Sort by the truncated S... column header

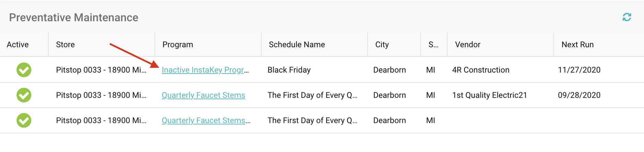pyautogui.click(x=433, y=45)
